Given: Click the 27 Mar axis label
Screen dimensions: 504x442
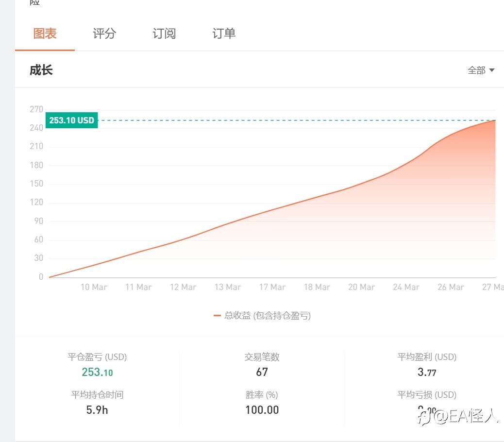Looking at the screenshot, I should tap(493, 287).
